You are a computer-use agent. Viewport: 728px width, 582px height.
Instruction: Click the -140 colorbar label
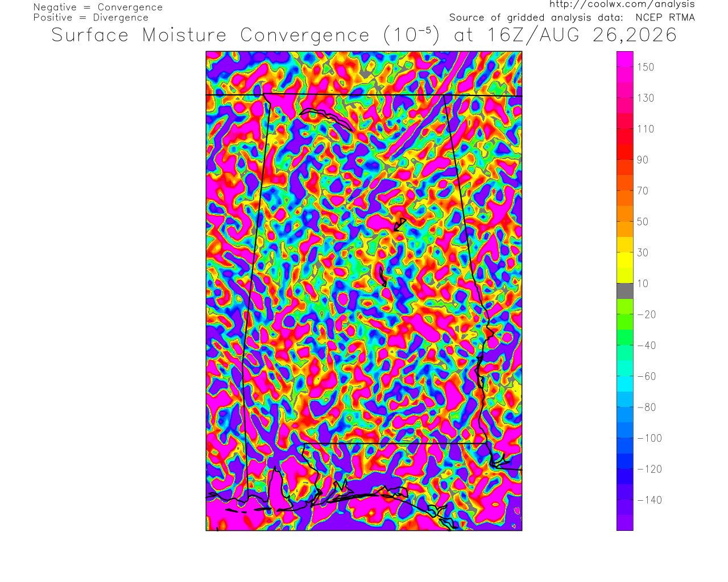tap(650, 500)
